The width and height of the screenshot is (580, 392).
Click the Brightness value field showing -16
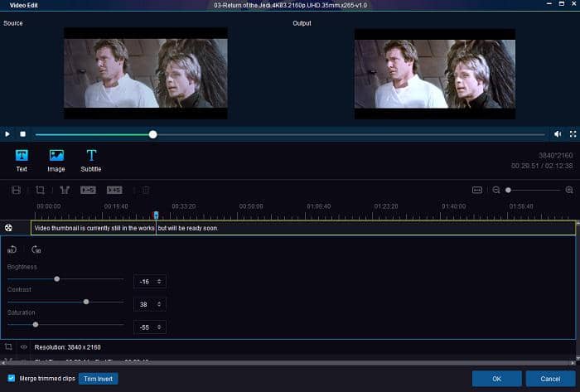[x=149, y=282]
